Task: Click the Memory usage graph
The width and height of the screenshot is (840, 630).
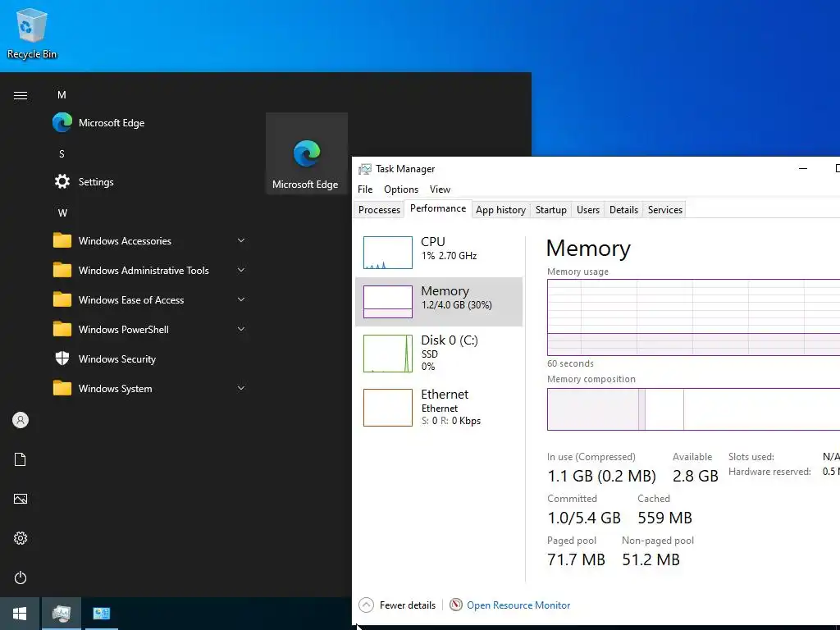Action: [693, 317]
